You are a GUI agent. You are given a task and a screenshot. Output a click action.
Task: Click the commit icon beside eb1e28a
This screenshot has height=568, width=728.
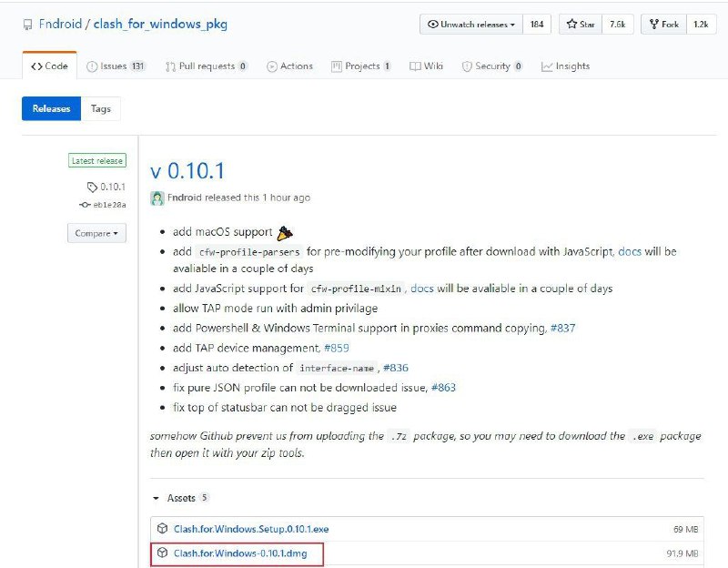tap(85, 205)
